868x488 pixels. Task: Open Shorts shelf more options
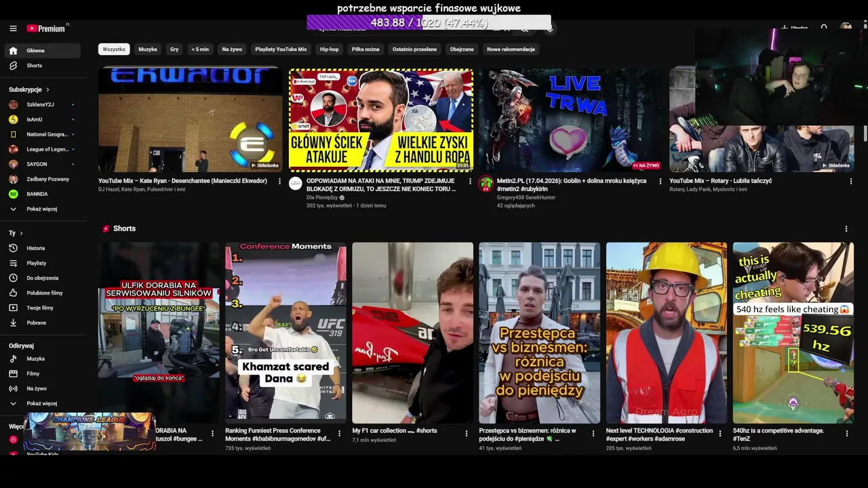(846, 229)
